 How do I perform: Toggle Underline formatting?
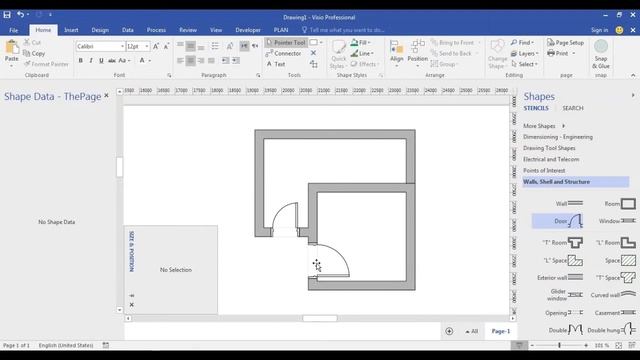click(101, 60)
